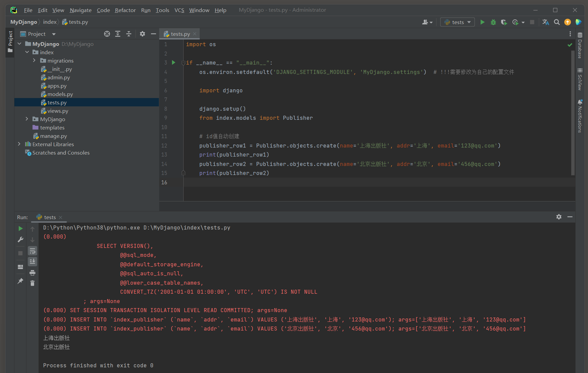Image resolution: width=588 pixels, height=373 pixels.
Task: Click the editor vertical scrollbar
Action: pos(573,113)
